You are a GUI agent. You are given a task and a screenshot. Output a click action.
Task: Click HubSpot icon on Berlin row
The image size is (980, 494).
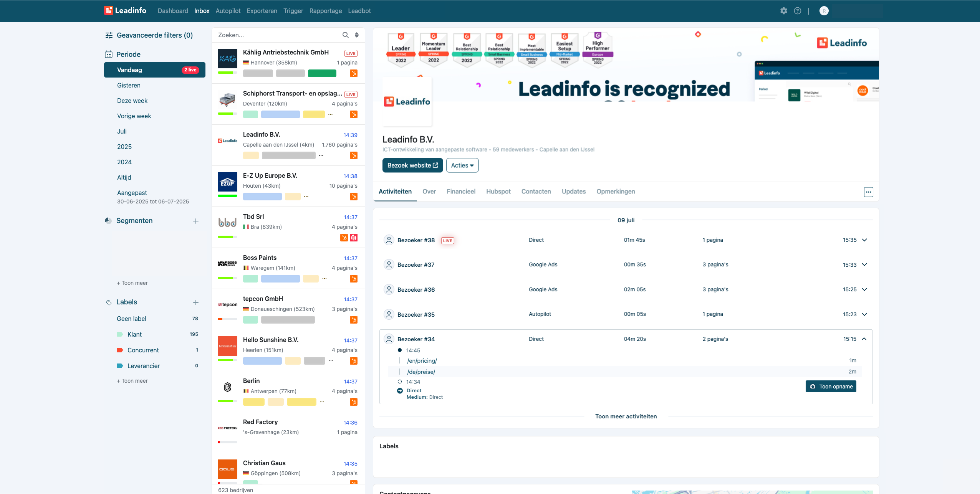(x=354, y=402)
